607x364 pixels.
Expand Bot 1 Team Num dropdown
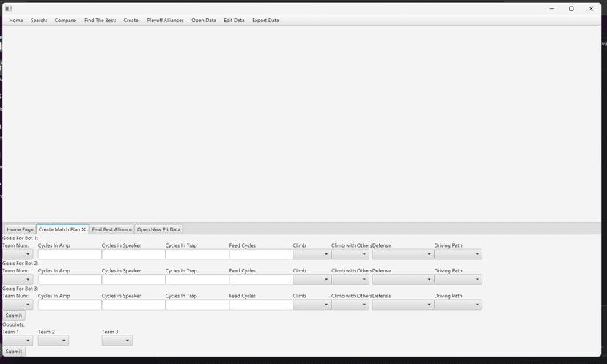coord(18,254)
